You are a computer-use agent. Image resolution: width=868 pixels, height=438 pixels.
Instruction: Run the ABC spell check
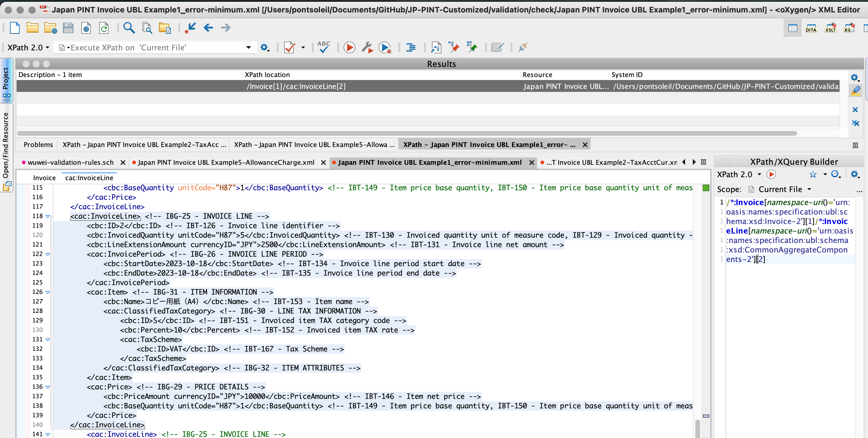click(323, 47)
